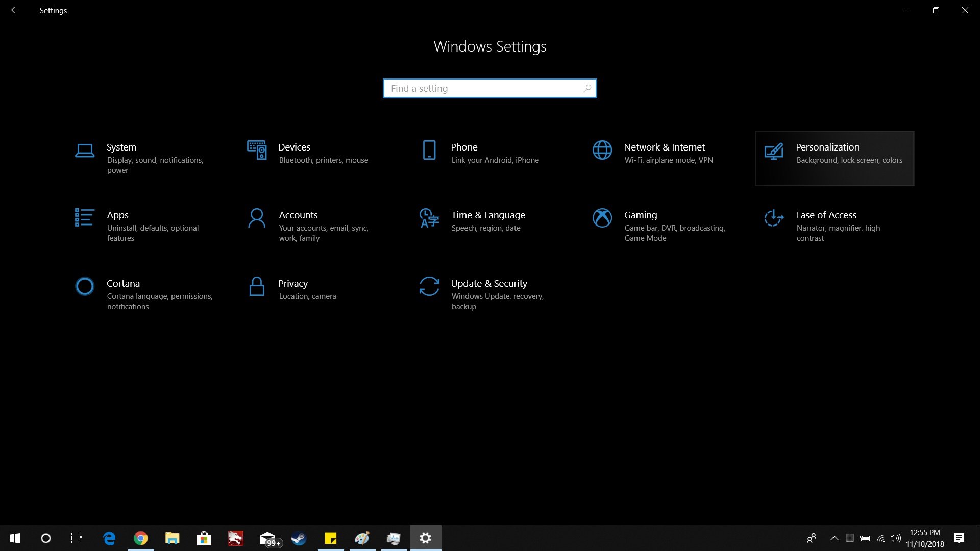980x551 pixels.
Task: Launch Microsoft Edge from the taskbar
Action: [x=109, y=538]
